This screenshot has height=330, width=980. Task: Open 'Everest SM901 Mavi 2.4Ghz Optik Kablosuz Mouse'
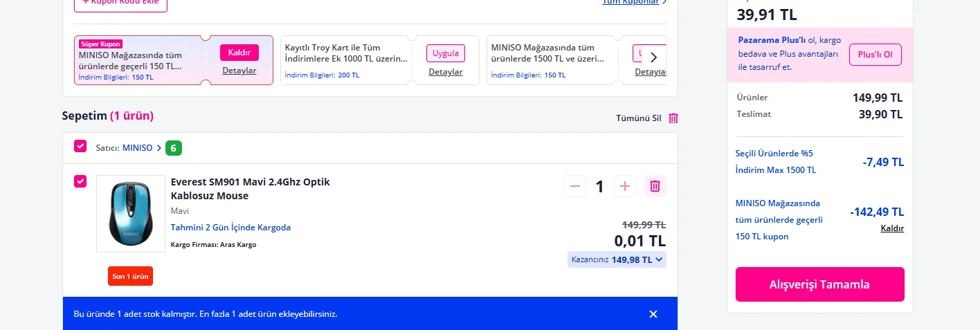[251, 189]
